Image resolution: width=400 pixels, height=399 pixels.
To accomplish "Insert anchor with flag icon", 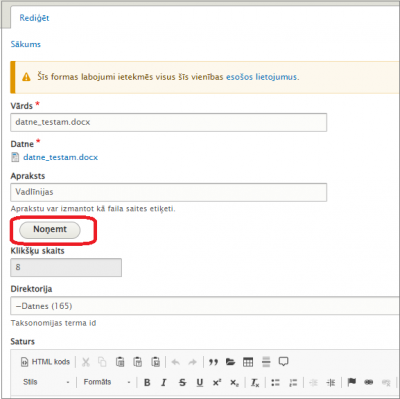I will coord(352,382).
